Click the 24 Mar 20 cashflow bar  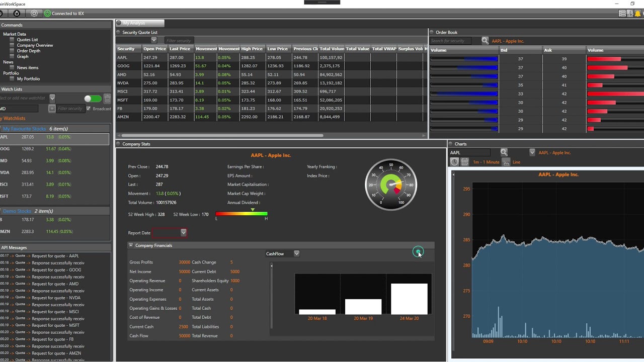(409, 299)
